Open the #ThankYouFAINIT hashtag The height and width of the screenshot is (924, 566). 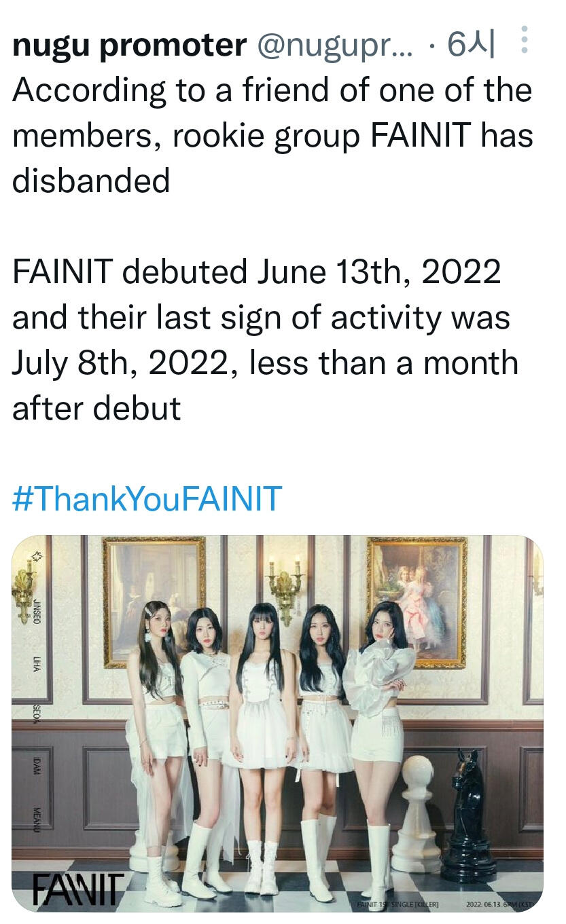147,499
